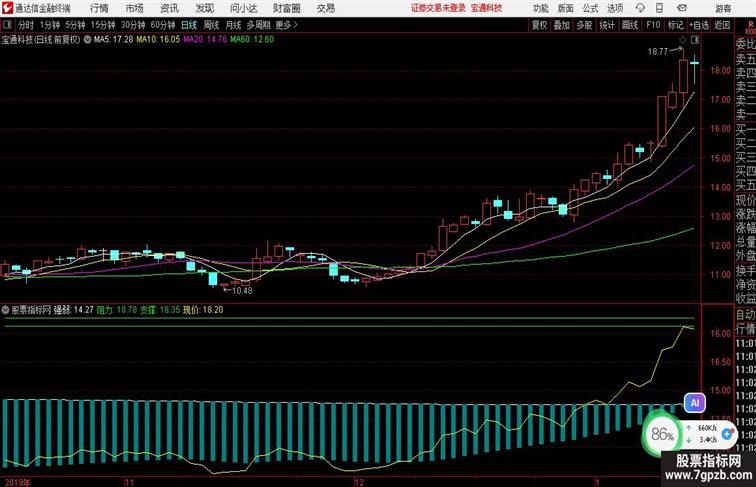The width and height of the screenshot is (756, 487).
Task: Click the diamond icon above the chart
Action: coord(683,40)
